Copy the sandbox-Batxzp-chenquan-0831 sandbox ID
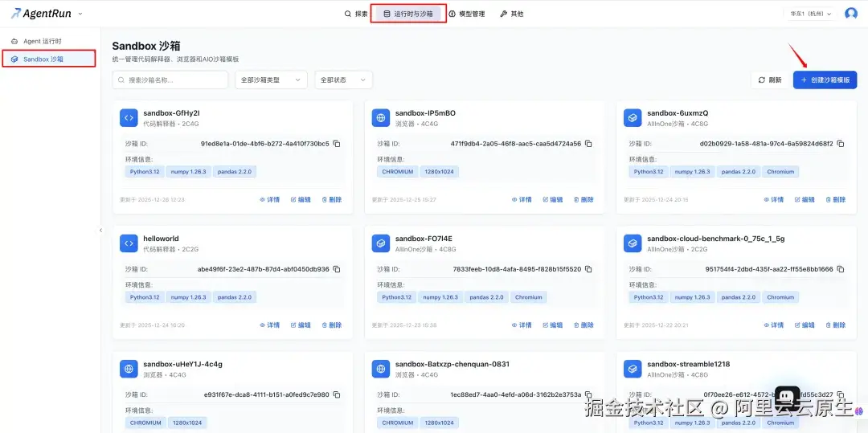This screenshot has height=433, width=868. pyautogui.click(x=588, y=395)
